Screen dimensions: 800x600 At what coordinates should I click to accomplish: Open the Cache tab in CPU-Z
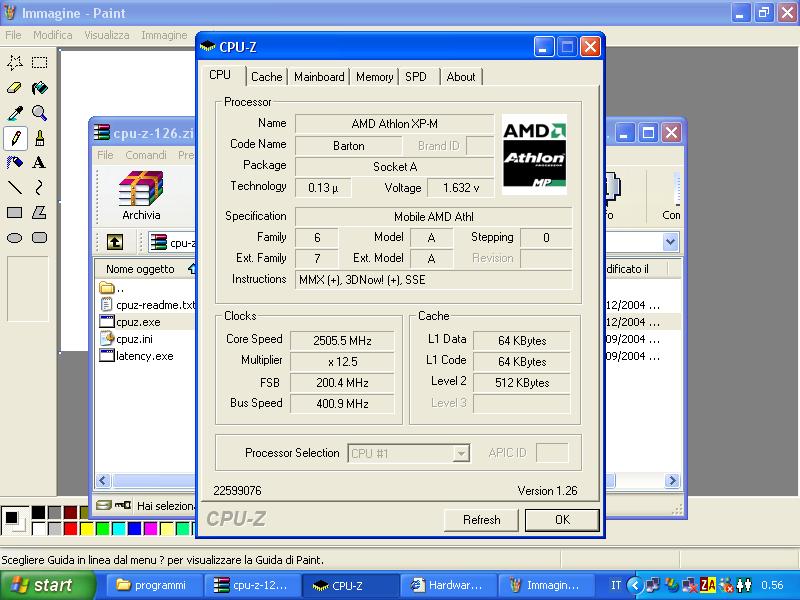point(266,77)
